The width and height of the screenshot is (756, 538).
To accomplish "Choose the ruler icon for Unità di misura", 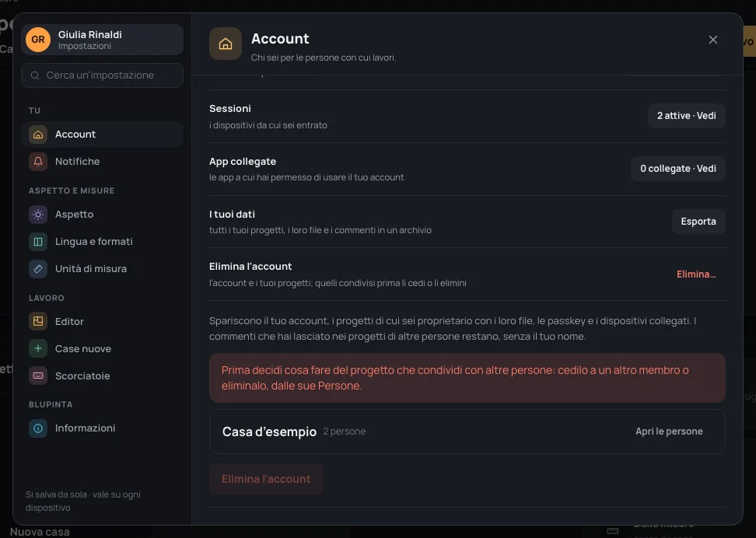I will point(38,269).
